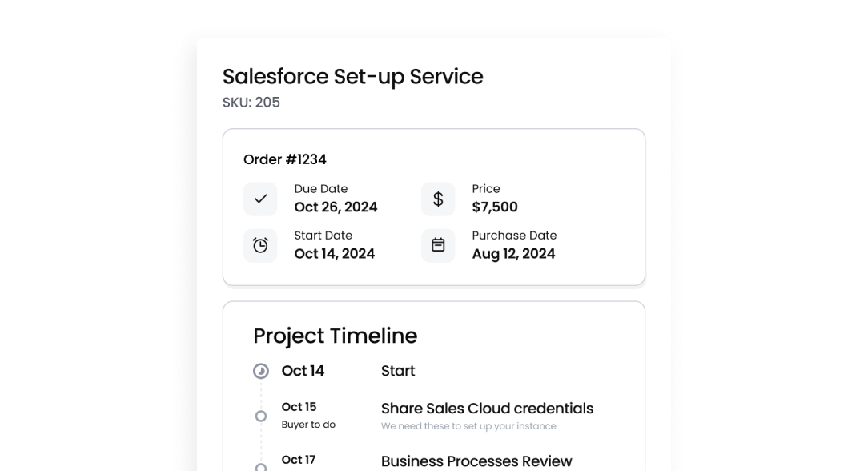868x471 pixels.
Task: Click the 'We need these to set up' note
Action: (468, 426)
